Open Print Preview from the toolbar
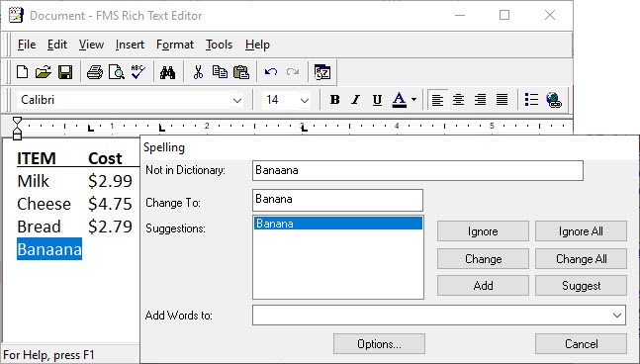 (x=117, y=72)
